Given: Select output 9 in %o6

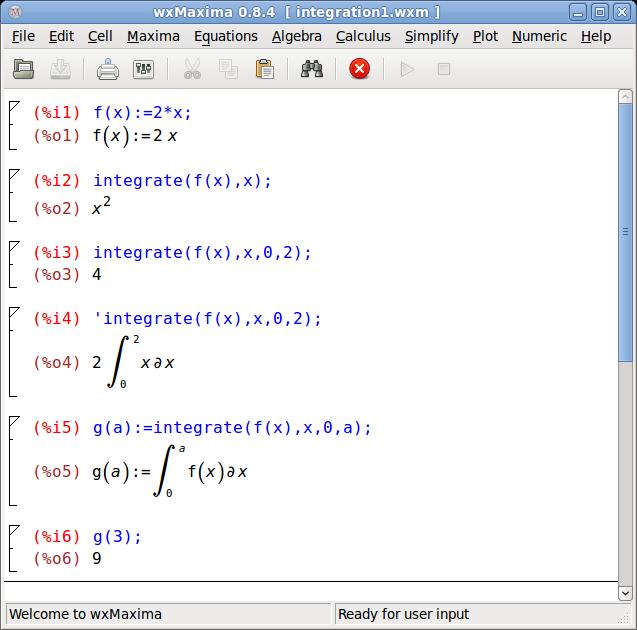Looking at the screenshot, I should pyautogui.click(x=97, y=559).
